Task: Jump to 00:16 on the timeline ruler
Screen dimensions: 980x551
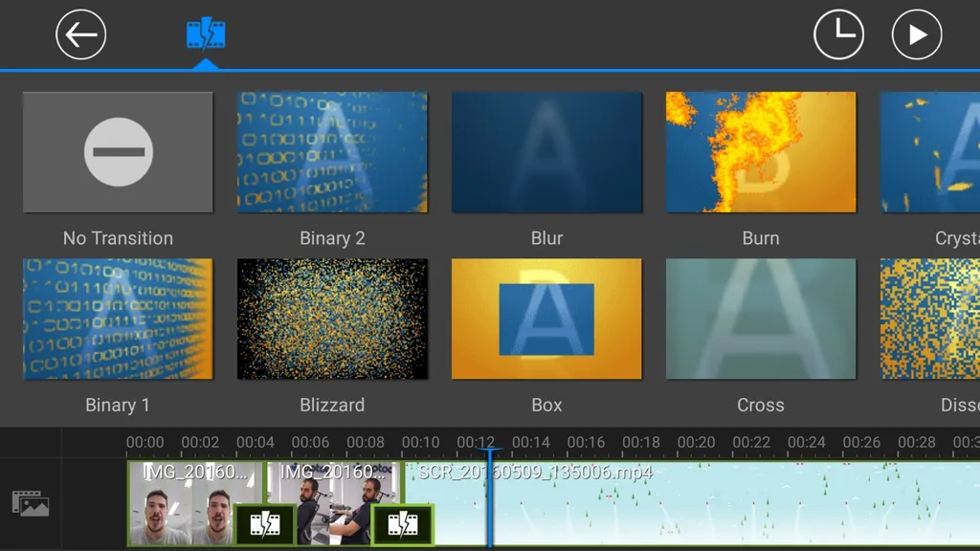Action: tap(587, 442)
